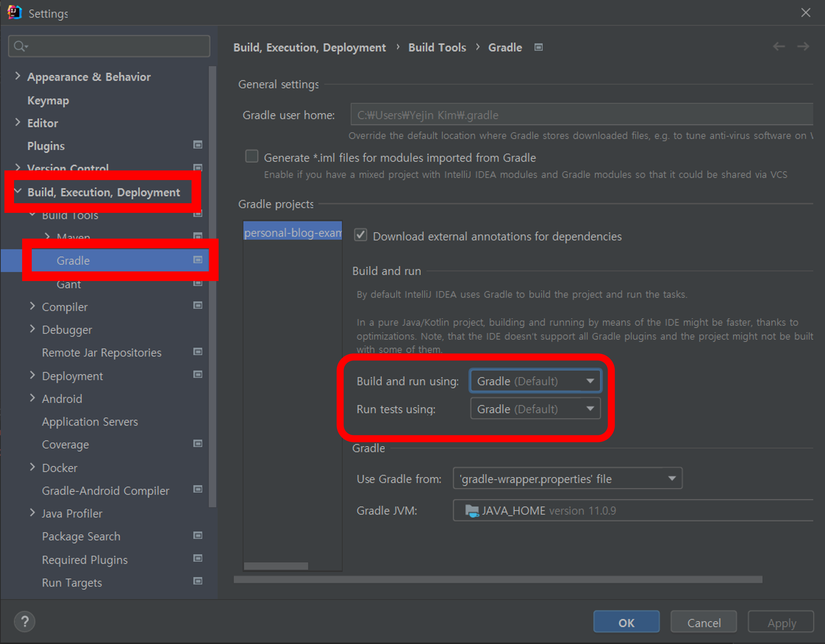Click the Cancel button

point(703,622)
